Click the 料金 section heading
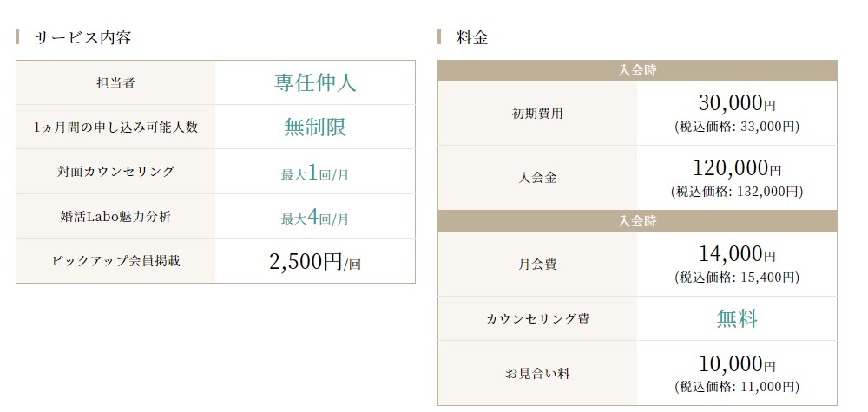868x412 pixels. tap(472, 37)
